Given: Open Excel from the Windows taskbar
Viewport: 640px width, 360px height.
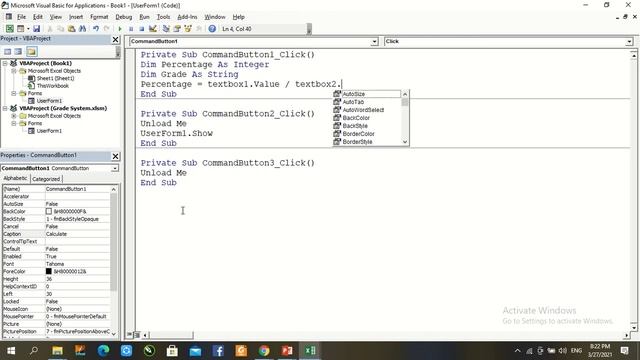Looking at the screenshot, I should (x=310, y=351).
